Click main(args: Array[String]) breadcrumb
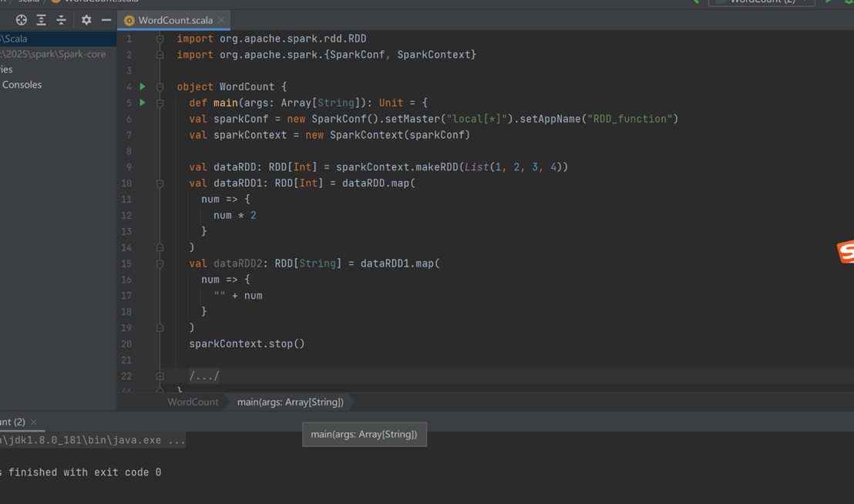Screen dimensions: 854x504 coord(291,402)
